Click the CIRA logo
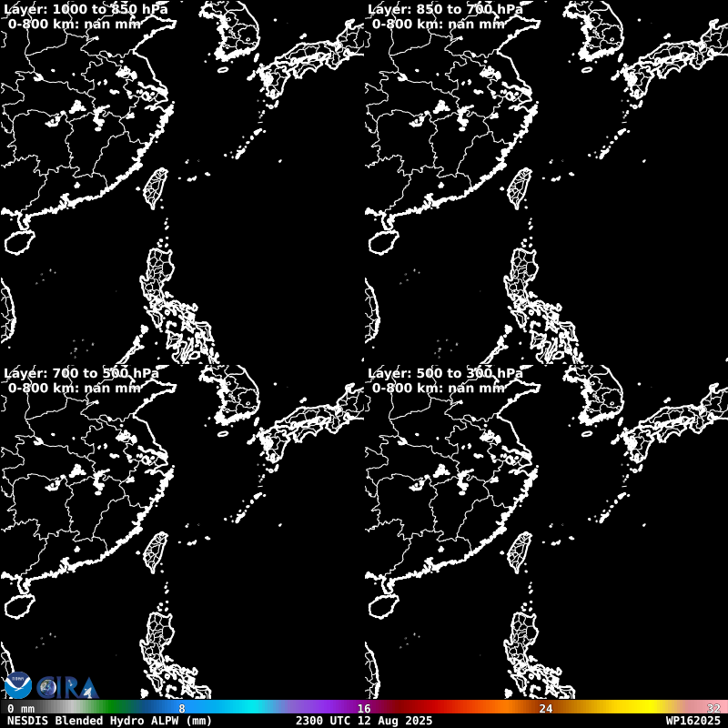The image size is (728, 728). pyautogui.click(x=68, y=688)
